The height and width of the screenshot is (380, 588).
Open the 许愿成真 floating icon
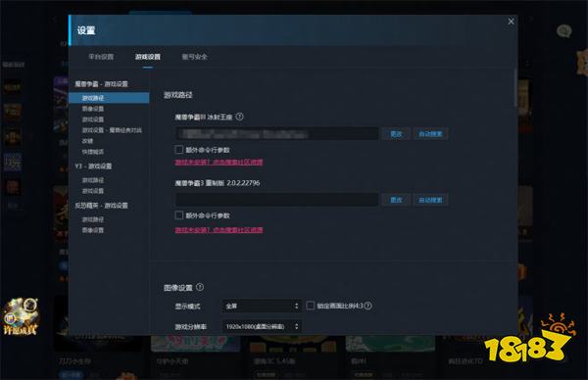[21, 316]
